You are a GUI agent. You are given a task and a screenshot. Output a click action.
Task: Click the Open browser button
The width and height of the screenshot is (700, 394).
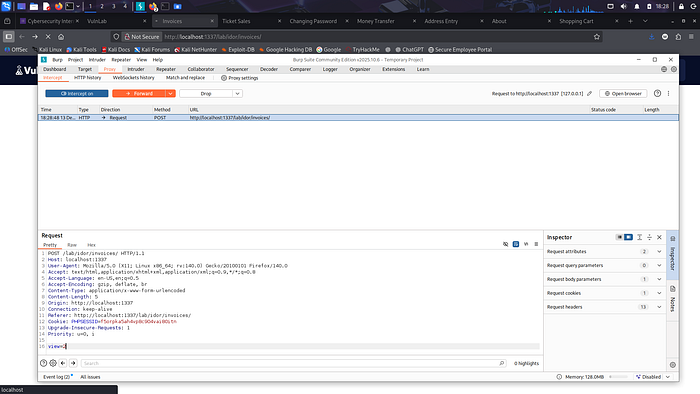(x=623, y=94)
